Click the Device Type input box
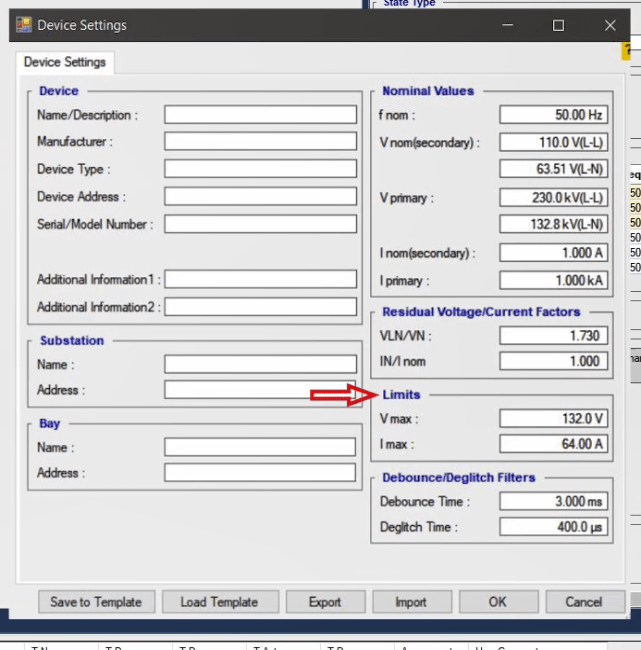Screen dimensions: 641x650 coord(260,169)
